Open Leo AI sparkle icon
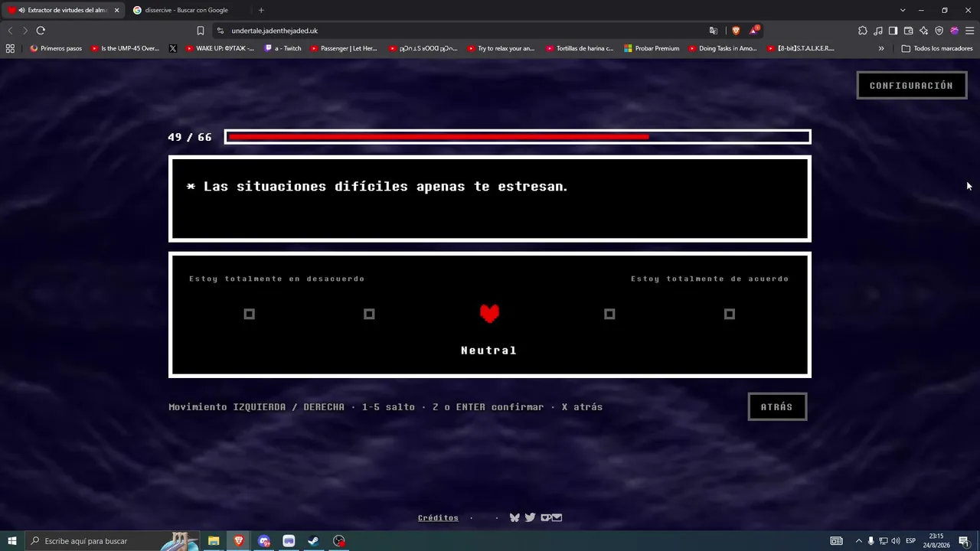This screenshot has width=980, height=551. pos(923,31)
